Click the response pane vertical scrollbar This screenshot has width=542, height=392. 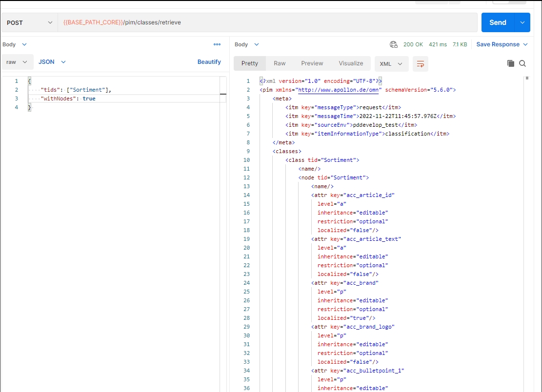tap(526, 78)
